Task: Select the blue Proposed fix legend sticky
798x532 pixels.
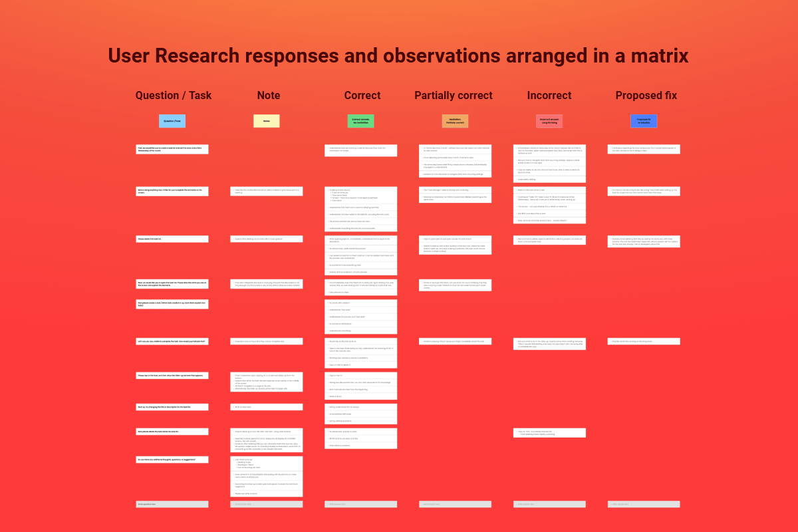Action: pyautogui.click(x=644, y=121)
